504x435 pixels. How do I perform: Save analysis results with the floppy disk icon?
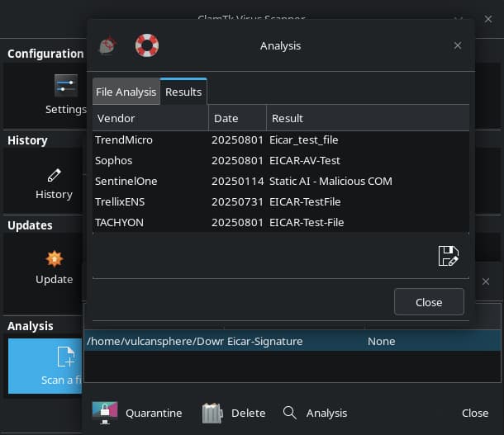tap(448, 256)
